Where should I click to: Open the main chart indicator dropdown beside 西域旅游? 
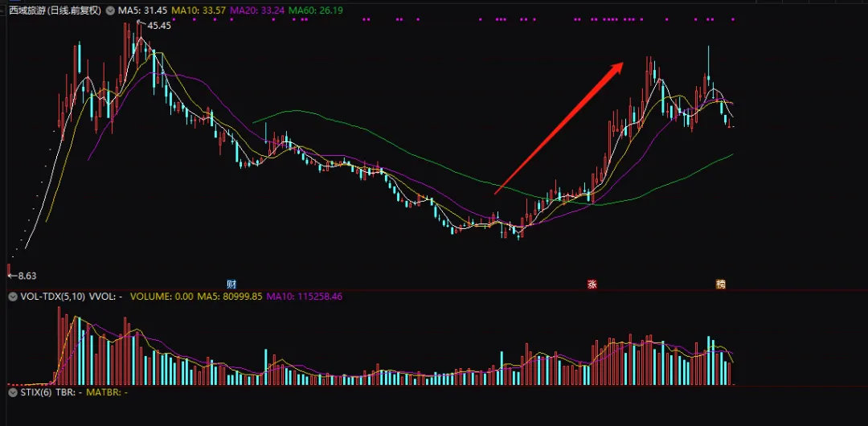click(111, 10)
